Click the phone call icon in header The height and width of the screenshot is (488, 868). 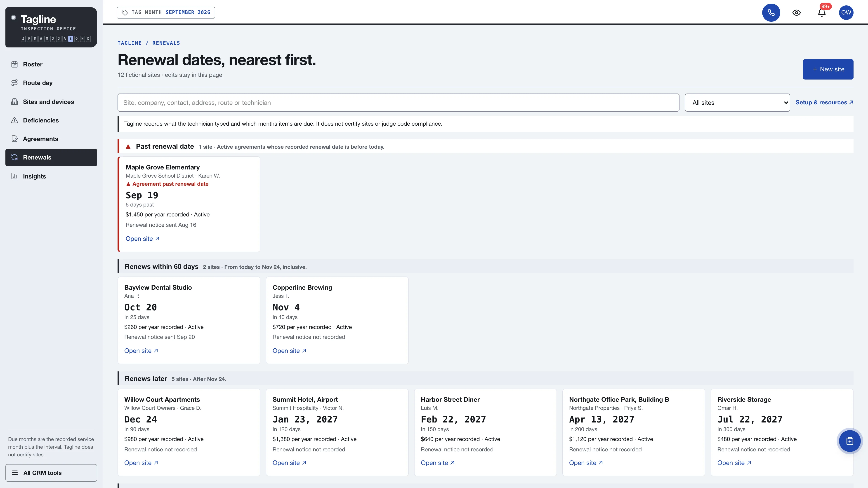point(771,13)
